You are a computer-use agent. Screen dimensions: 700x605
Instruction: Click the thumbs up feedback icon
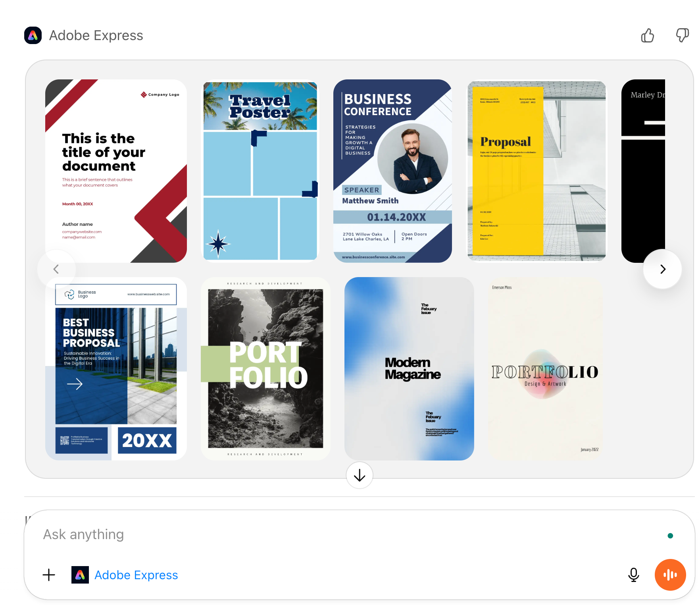click(648, 36)
